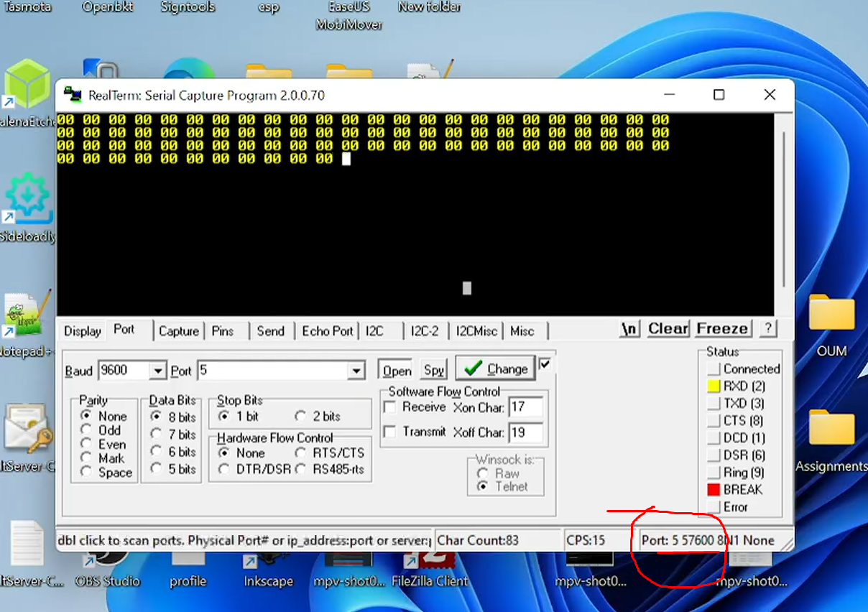Click the help question mark button
This screenshot has height=612, width=868.
pyautogui.click(x=768, y=328)
